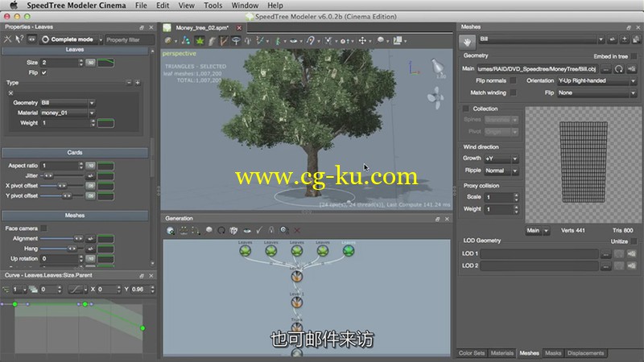Click the four-arrow move icon in viewport toolbar

point(362,41)
